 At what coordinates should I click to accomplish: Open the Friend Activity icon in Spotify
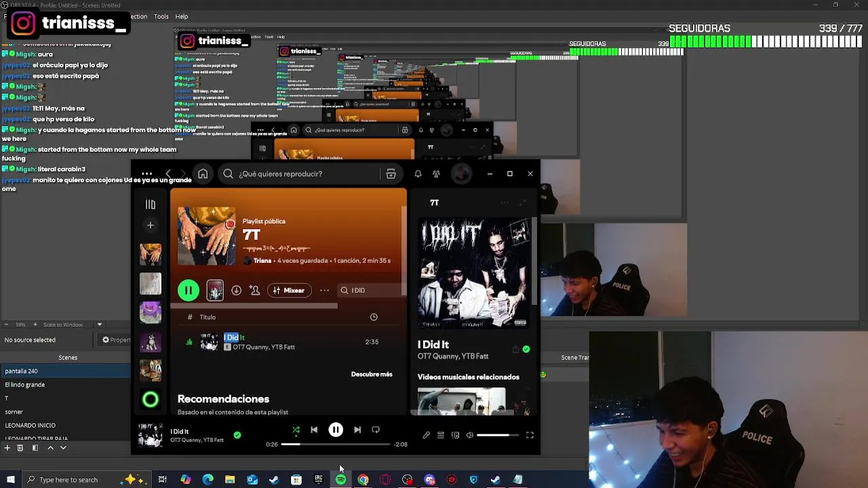(x=436, y=174)
